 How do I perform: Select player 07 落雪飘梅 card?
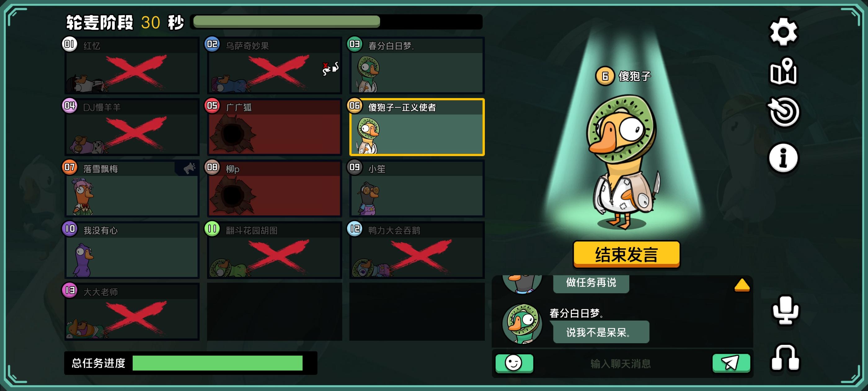132,188
